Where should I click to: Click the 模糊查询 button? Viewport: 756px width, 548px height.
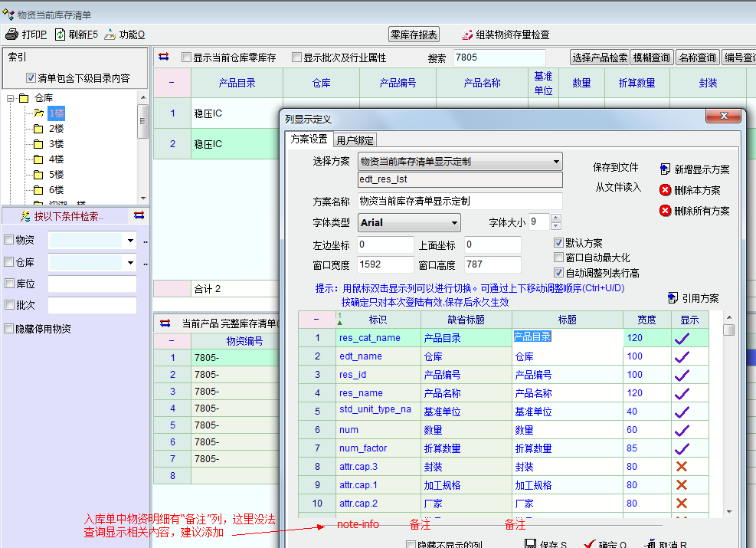tap(653, 57)
